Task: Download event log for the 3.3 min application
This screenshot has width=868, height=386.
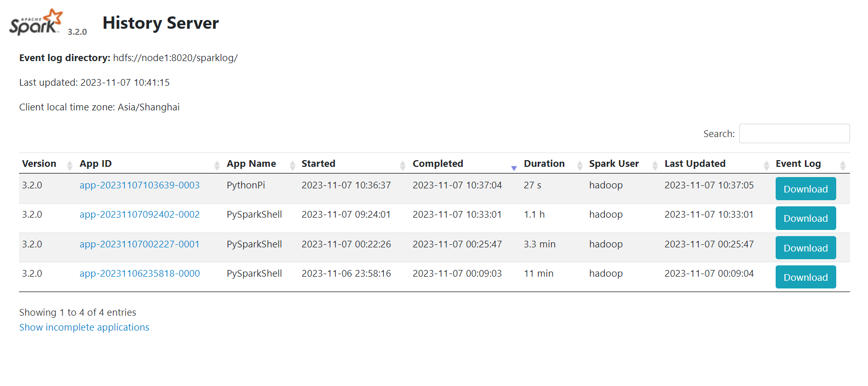Action: (x=805, y=248)
